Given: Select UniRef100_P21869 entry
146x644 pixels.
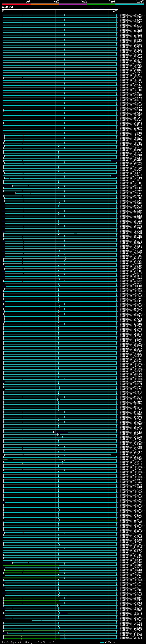Looking at the screenshot, I should click(x=131, y=522).
